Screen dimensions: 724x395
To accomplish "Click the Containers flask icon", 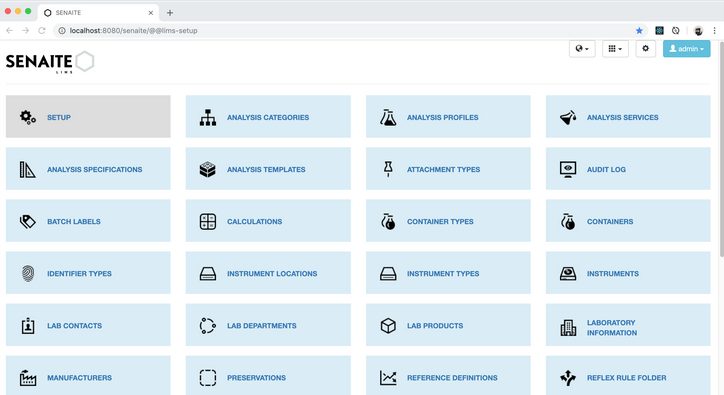I will pos(568,222).
